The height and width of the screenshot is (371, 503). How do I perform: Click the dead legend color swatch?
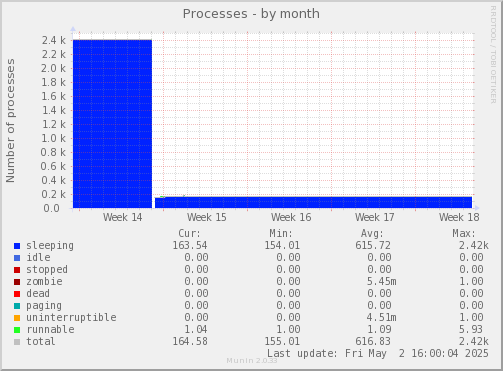17,294
